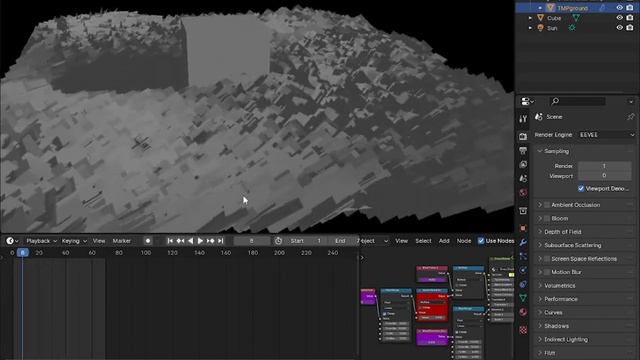Open the Object Data green triangle icon
This screenshot has height=360, width=640.
(523, 298)
